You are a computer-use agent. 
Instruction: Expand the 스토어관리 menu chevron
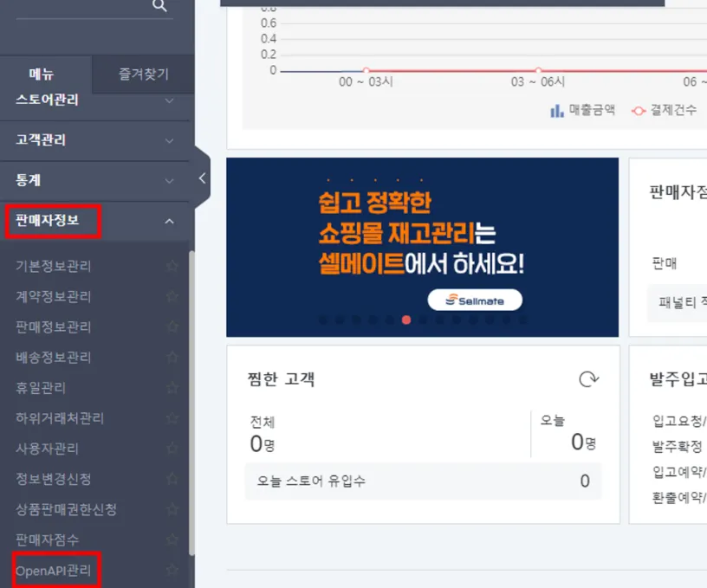click(169, 100)
